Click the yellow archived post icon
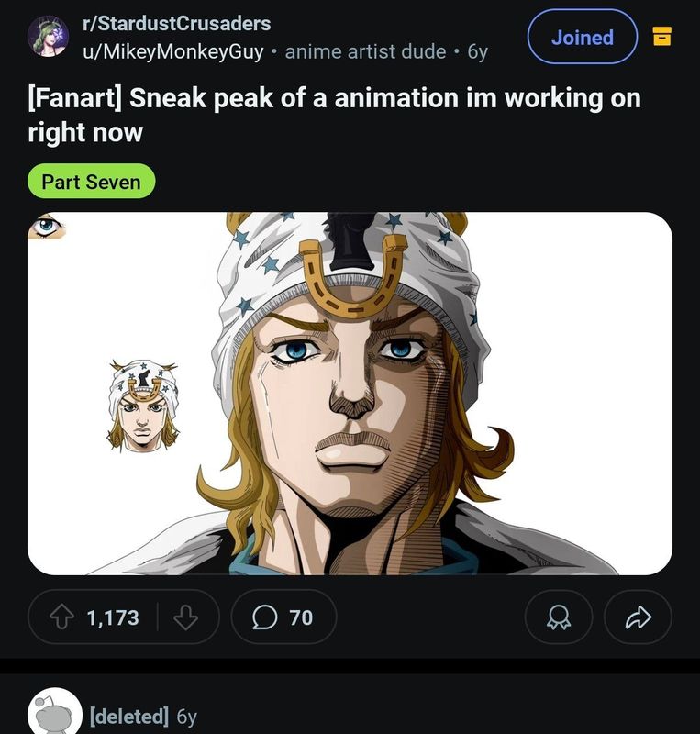The width and height of the screenshot is (700, 734). 661,37
